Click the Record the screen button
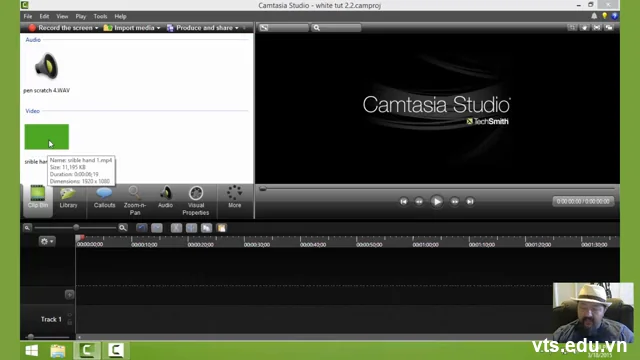Image resolution: width=640 pixels, height=360 pixels. tap(60, 28)
